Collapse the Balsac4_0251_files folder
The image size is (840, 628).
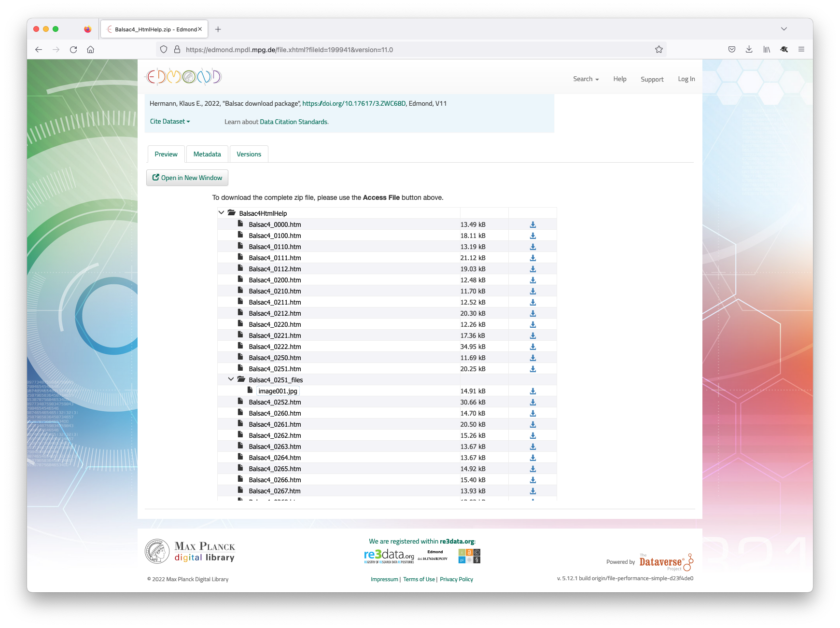[x=231, y=379]
